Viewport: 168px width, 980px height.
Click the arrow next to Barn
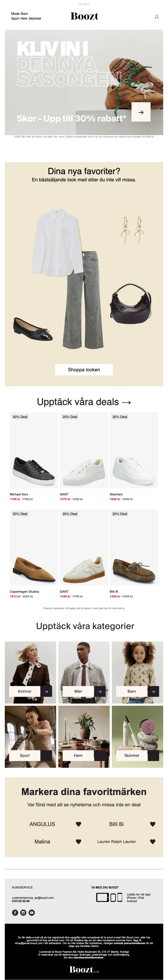pyautogui.click(x=153, y=691)
